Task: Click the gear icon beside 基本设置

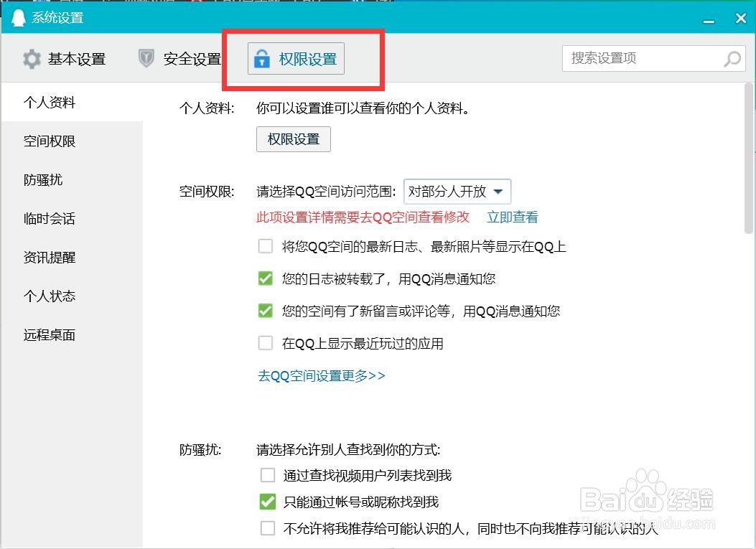Action: coord(32,60)
